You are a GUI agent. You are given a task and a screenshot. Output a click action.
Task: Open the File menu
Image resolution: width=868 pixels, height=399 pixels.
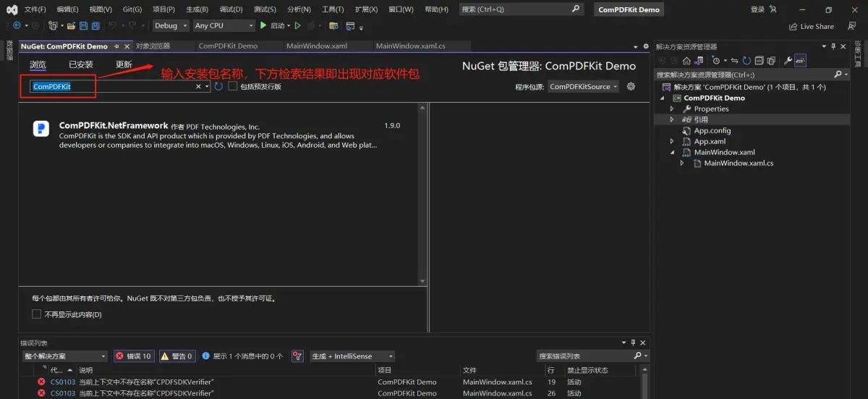coord(35,9)
